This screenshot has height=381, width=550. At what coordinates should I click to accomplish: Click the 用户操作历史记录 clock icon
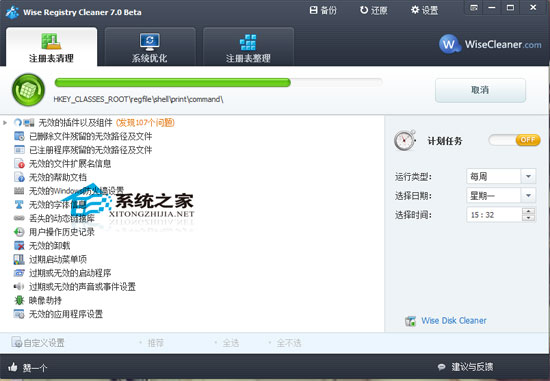point(19,232)
